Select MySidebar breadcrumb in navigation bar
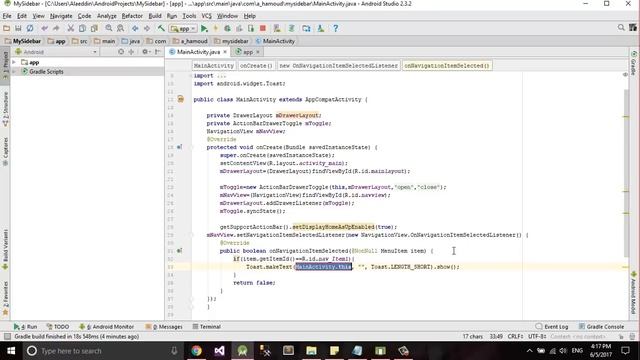This screenshot has height=360, width=640. pyautogui.click(x=23, y=41)
